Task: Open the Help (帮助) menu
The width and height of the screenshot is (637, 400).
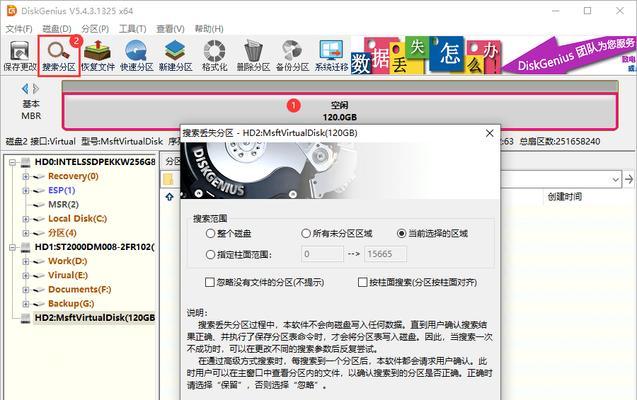Action: point(209,29)
